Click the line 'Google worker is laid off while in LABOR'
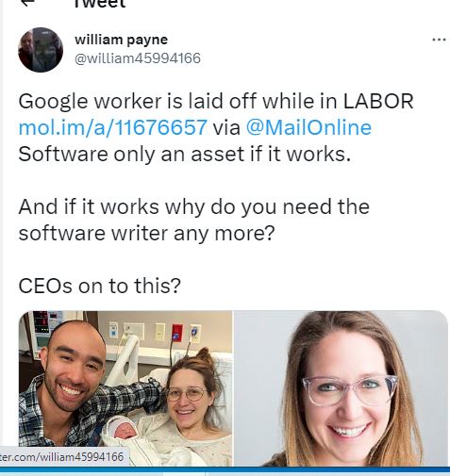 coord(216,101)
